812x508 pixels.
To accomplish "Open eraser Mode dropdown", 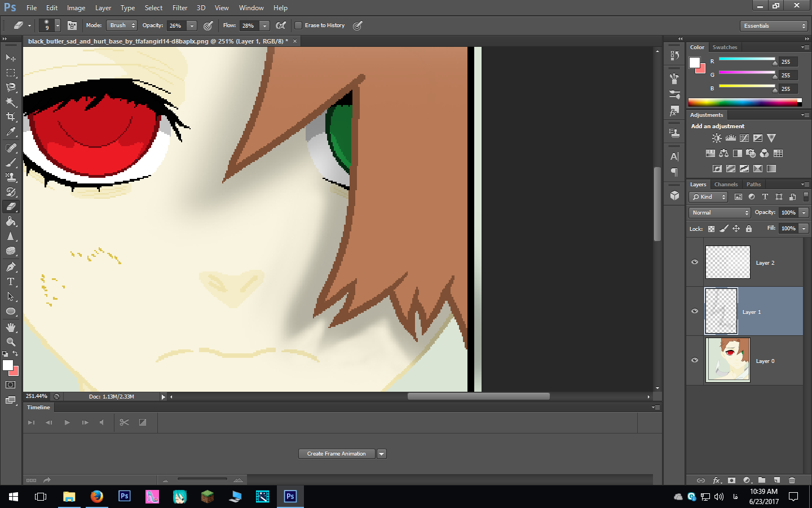I will 122,25.
